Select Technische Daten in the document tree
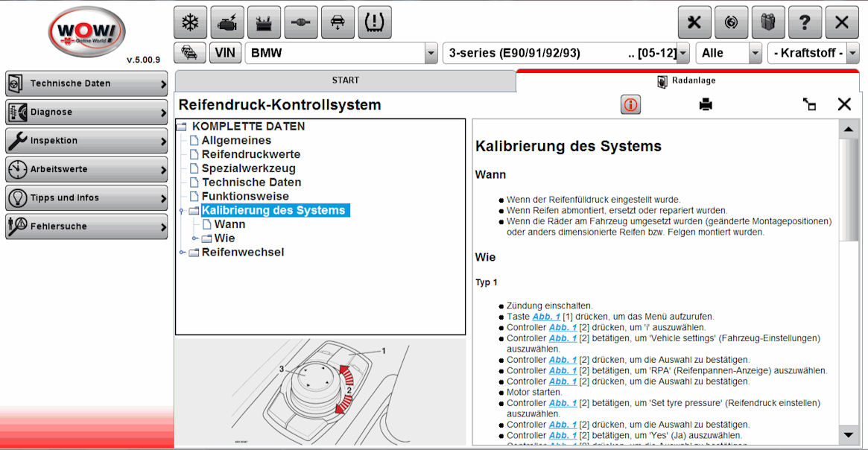Screen dimensions: 868x450 [x=251, y=182]
